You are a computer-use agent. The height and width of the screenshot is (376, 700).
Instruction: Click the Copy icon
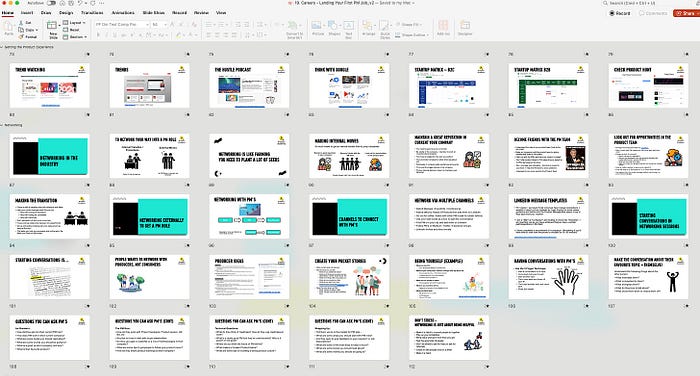tap(21, 30)
